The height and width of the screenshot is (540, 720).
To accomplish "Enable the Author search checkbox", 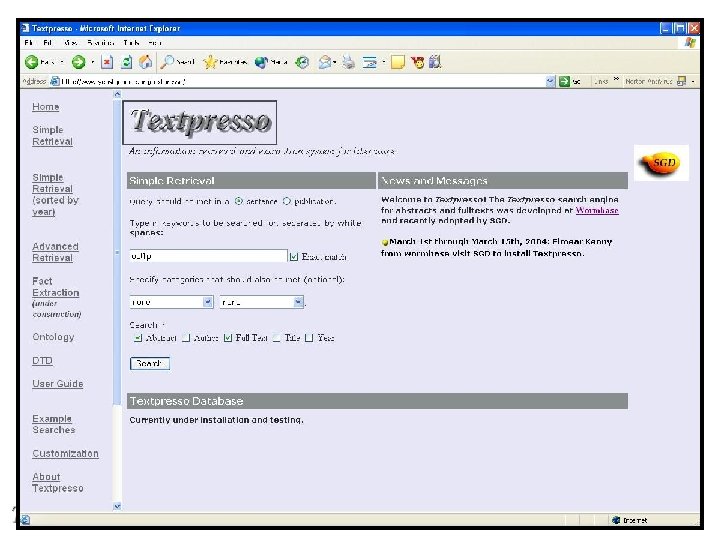I will (x=186, y=338).
